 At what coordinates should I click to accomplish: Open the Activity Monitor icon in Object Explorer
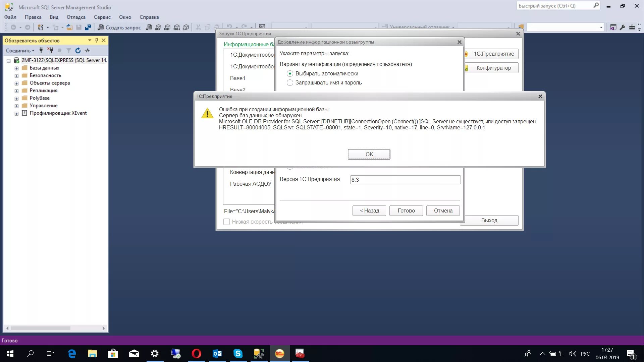point(87,51)
